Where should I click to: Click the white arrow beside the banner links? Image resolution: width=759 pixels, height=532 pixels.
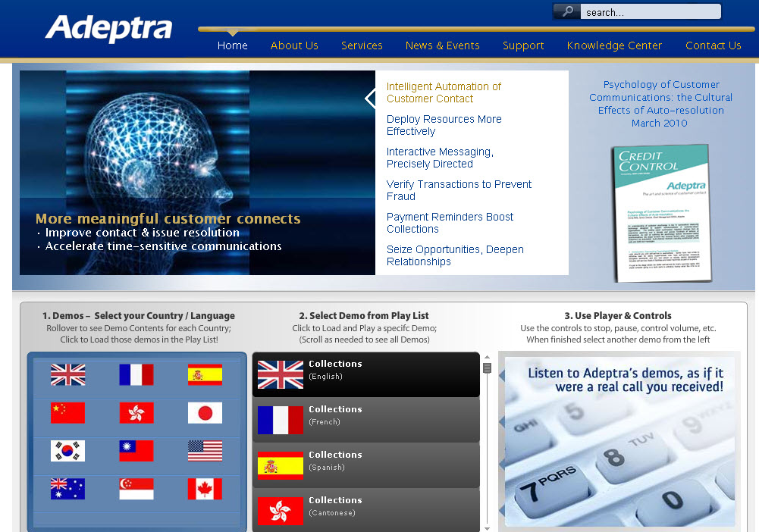(371, 97)
